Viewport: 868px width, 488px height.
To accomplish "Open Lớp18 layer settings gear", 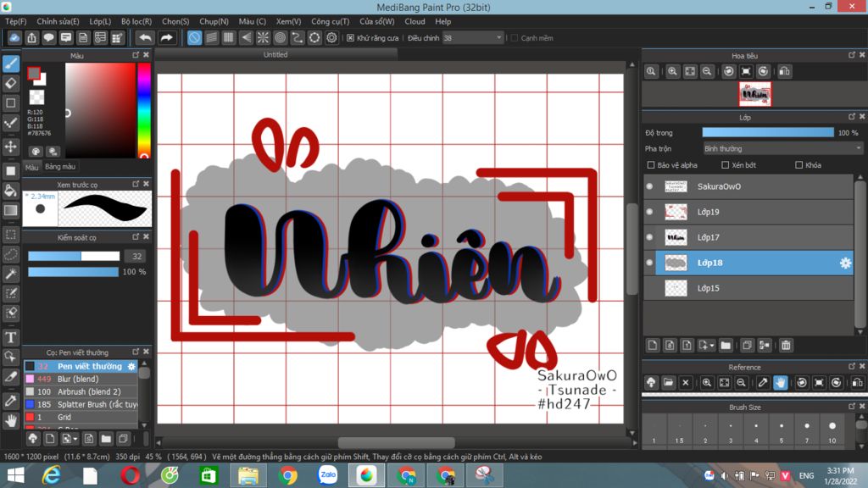I will click(845, 263).
